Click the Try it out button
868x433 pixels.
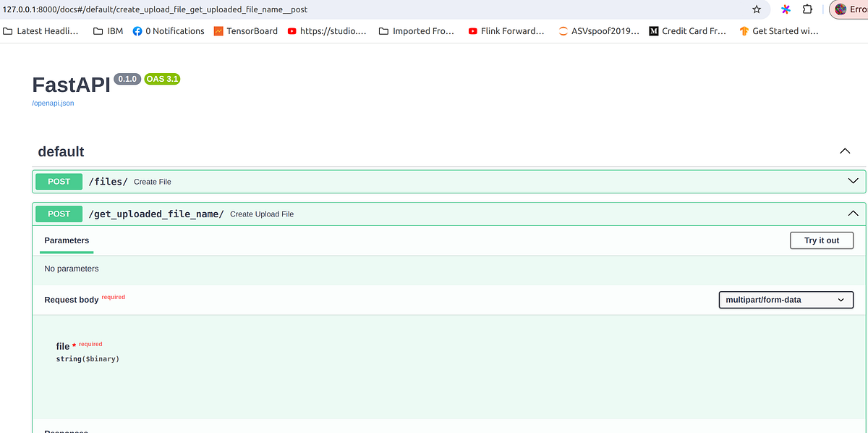(821, 240)
